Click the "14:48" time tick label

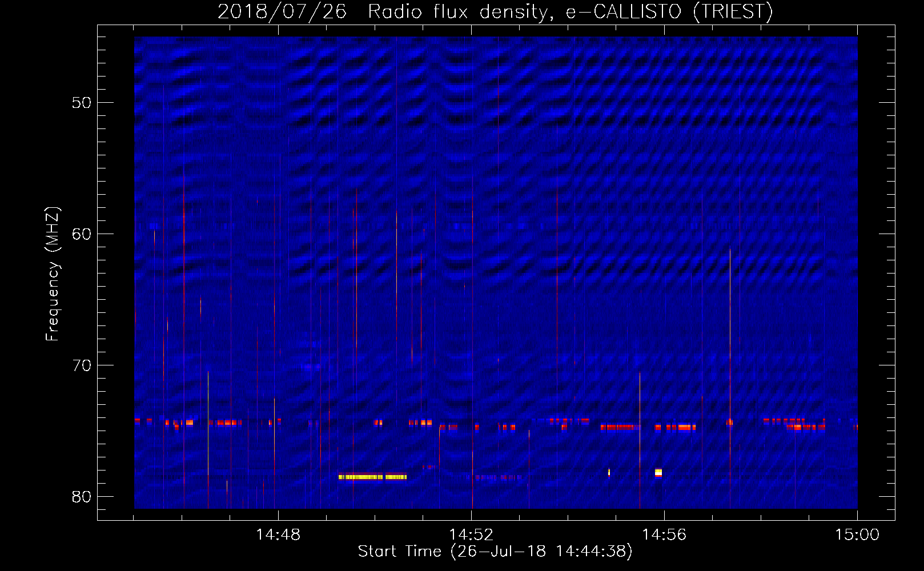pyautogui.click(x=278, y=535)
